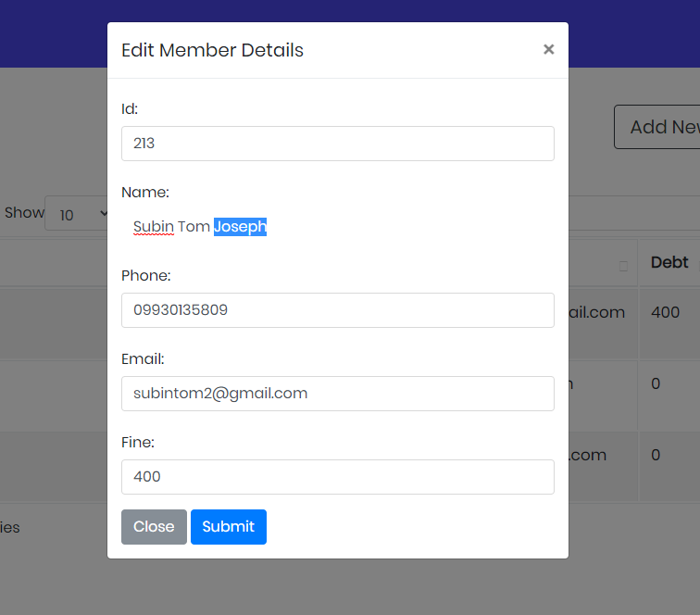Click the gray Close button
This screenshot has width=700, height=615.
coord(154,527)
